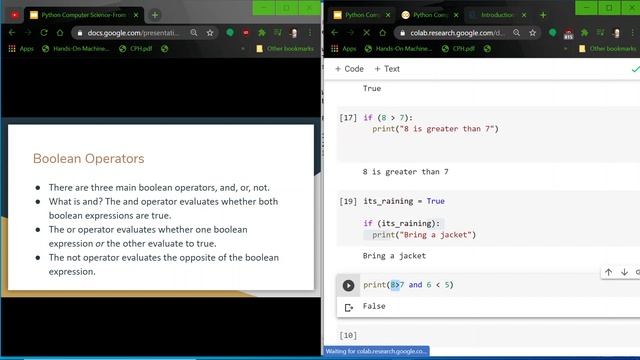
Task: Open red badge extension in Colab browser toolbar
Action: [x=569, y=33]
